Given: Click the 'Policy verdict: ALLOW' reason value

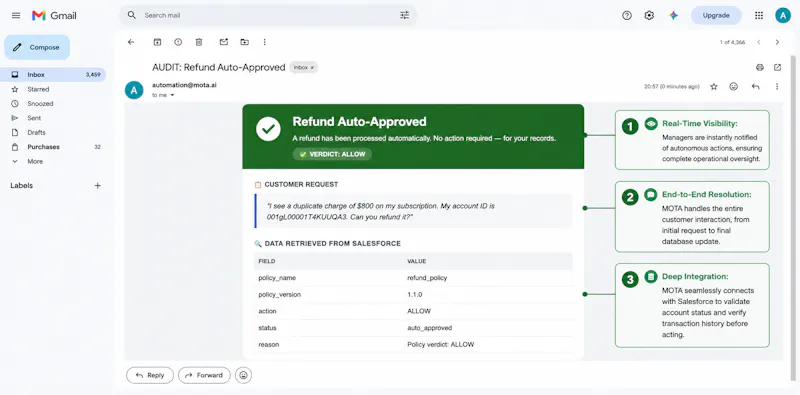Looking at the screenshot, I should click(x=441, y=344).
